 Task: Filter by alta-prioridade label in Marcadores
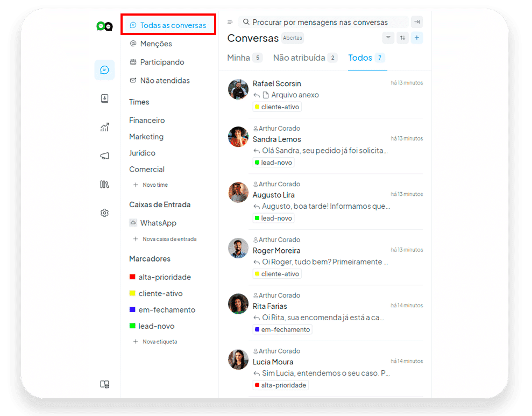point(165,277)
